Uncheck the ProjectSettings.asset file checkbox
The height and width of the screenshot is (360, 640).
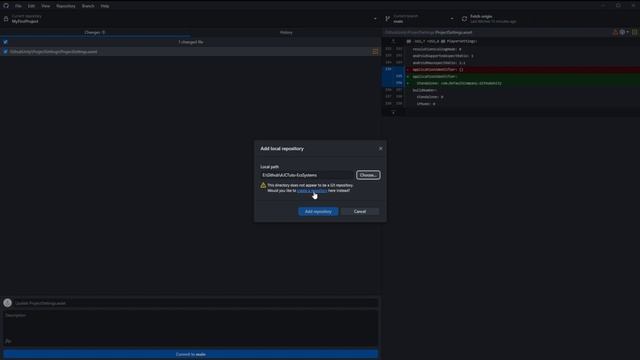pos(5,52)
